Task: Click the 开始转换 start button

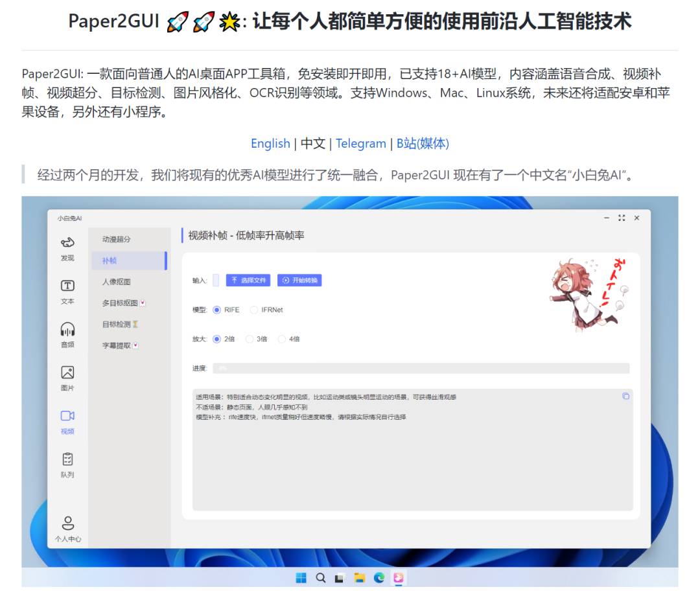Action: pyautogui.click(x=299, y=281)
